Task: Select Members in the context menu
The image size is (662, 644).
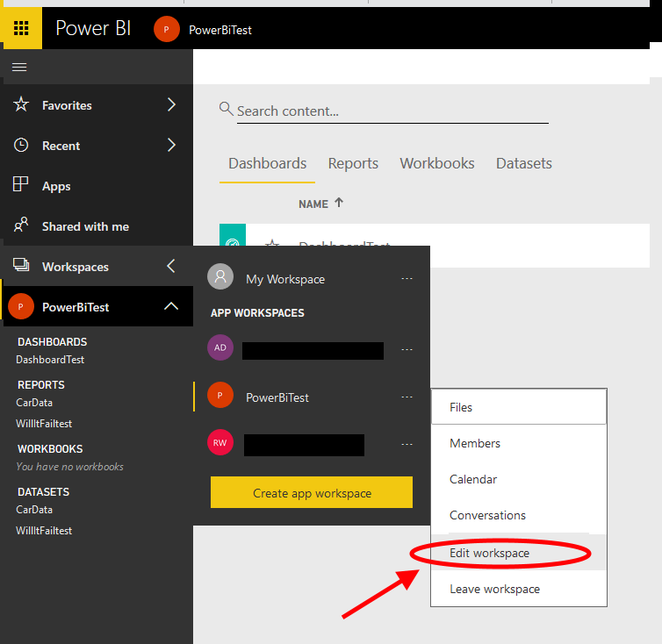Action: [519, 443]
